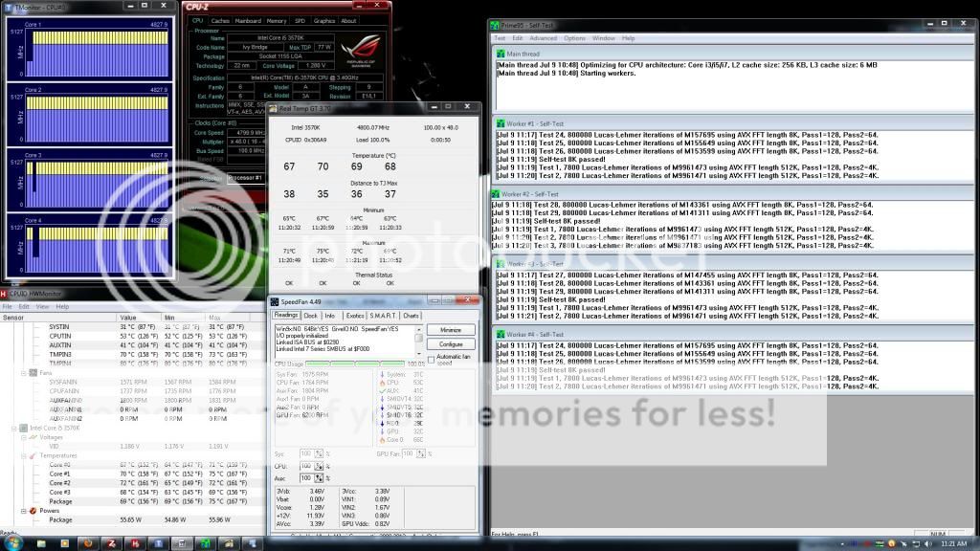Viewport: 980px width, 551px height.
Task: Click the Minimize button in SpeedFan
Action: [x=451, y=330]
